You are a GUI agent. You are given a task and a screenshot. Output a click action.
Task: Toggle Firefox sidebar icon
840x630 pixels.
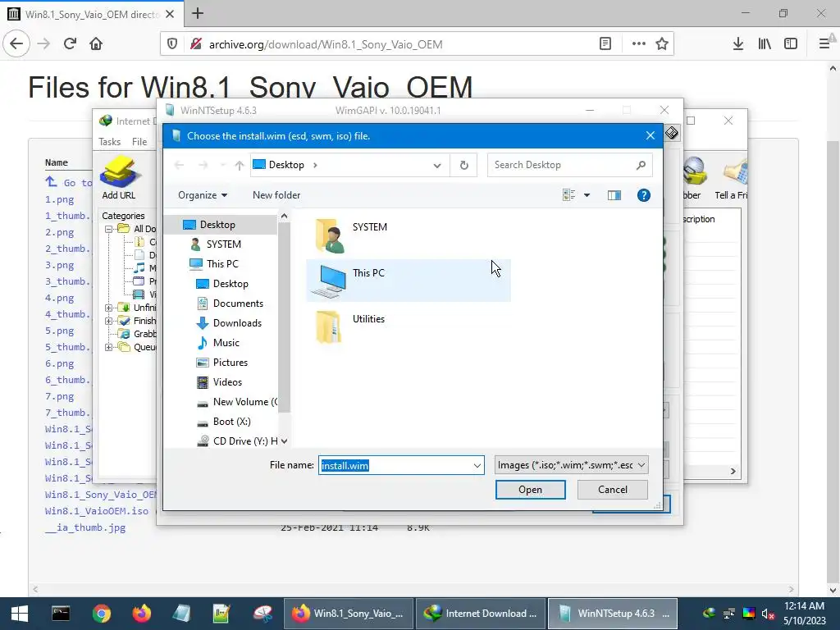791,44
